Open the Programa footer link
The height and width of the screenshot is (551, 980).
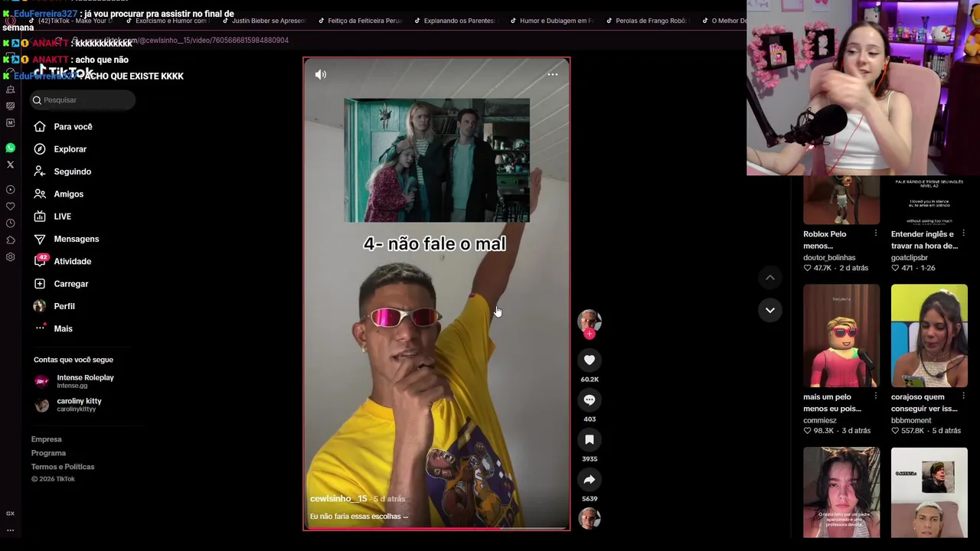48,453
